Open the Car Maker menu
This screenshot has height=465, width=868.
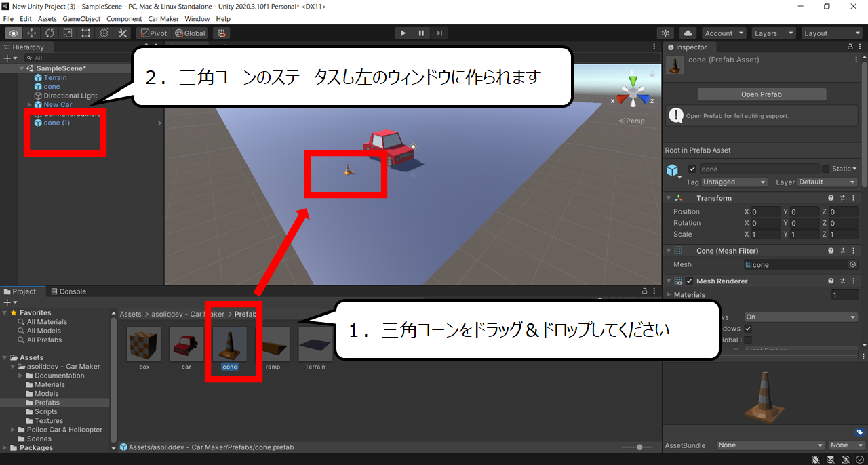click(163, 19)
